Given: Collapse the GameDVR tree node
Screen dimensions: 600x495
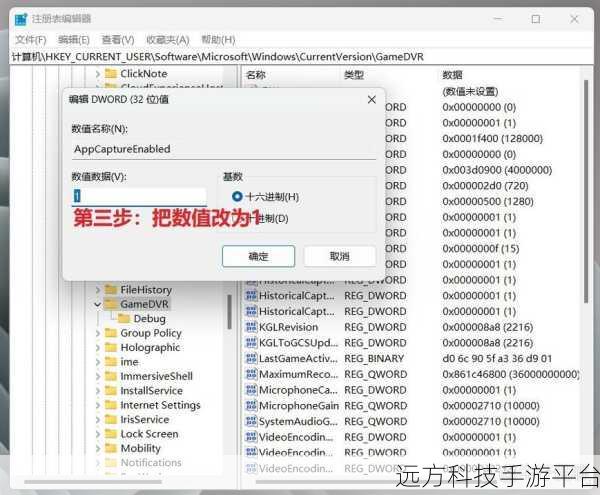Looking at the screenshot, I should pos(98,304).
